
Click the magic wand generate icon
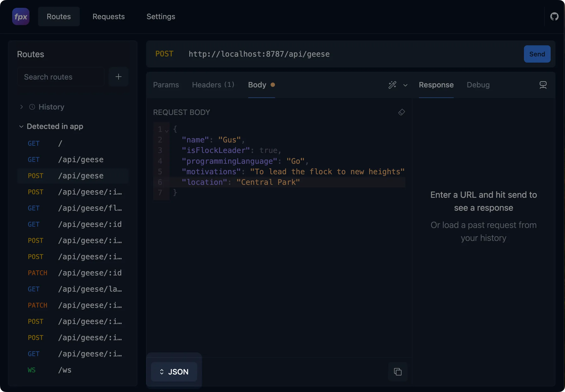392,85
